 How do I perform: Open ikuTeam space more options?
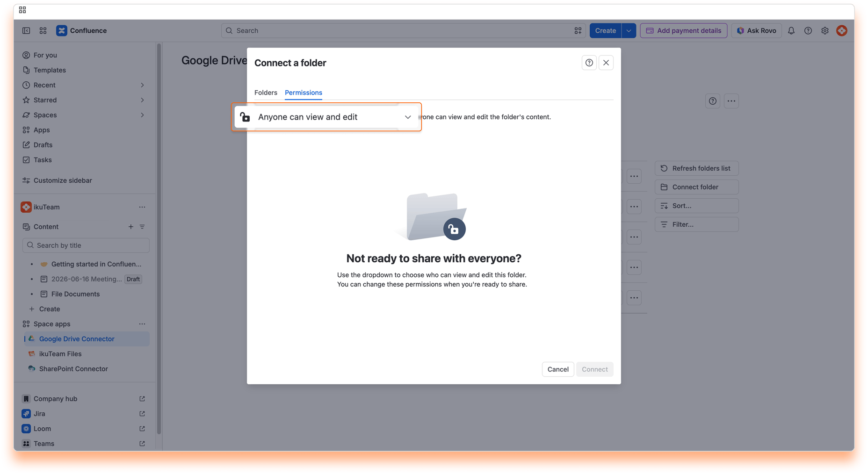pos(142,207)
